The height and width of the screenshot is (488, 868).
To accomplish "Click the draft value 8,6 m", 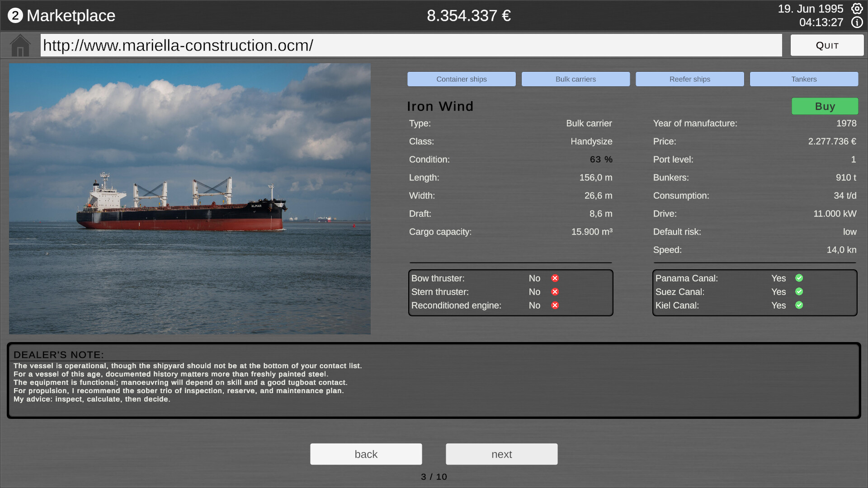I will click(601, 214).
